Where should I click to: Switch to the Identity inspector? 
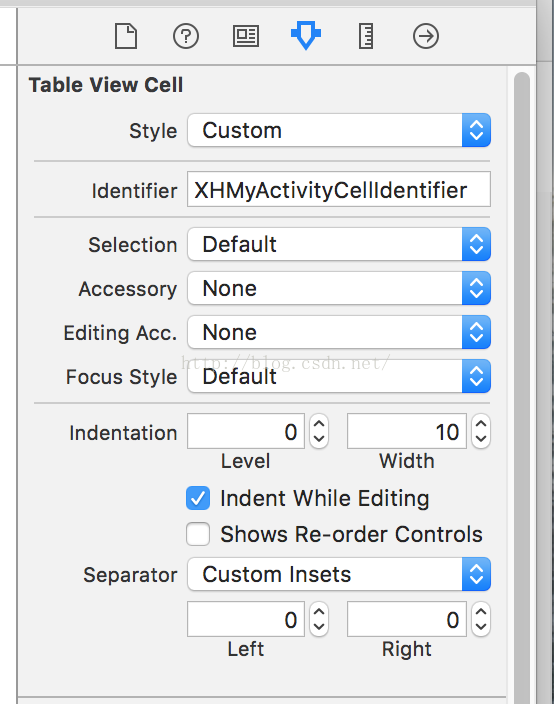tap(246, 36)
